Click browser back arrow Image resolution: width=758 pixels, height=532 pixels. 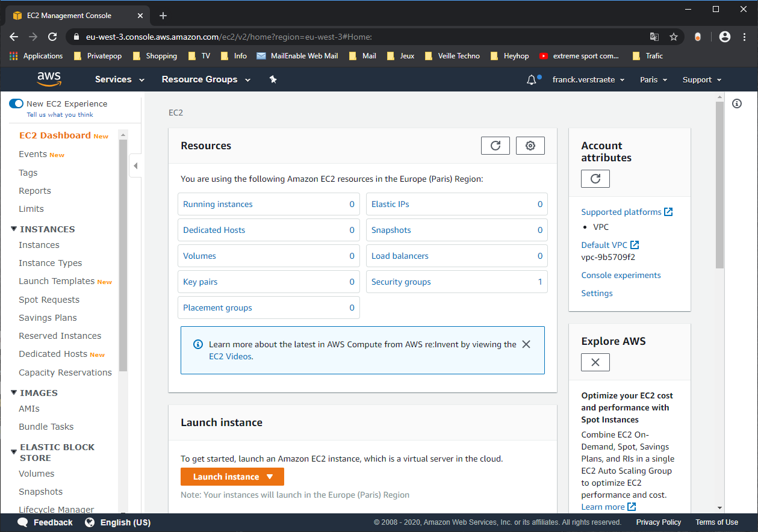click(14, 37)
